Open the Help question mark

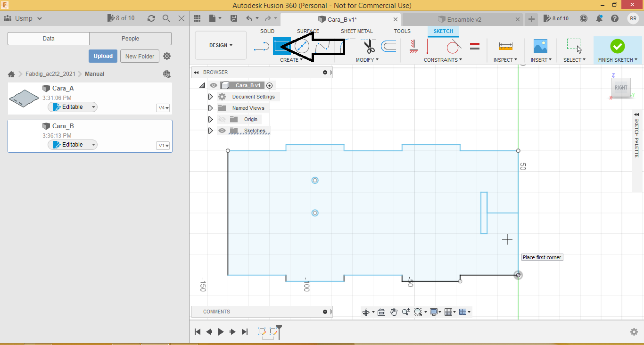pyautogui.click(x=615, y=18)
